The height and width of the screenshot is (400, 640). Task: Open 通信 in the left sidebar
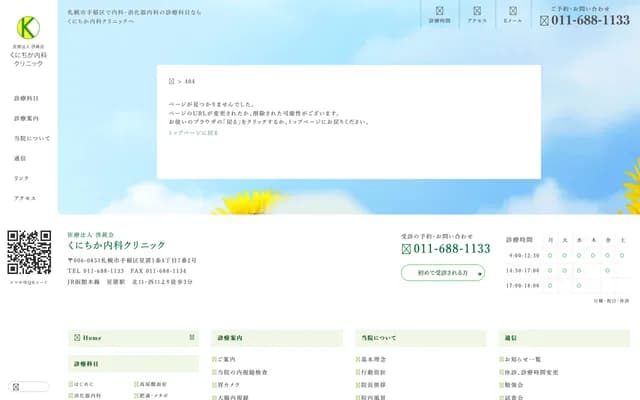(x=20, y=159)
